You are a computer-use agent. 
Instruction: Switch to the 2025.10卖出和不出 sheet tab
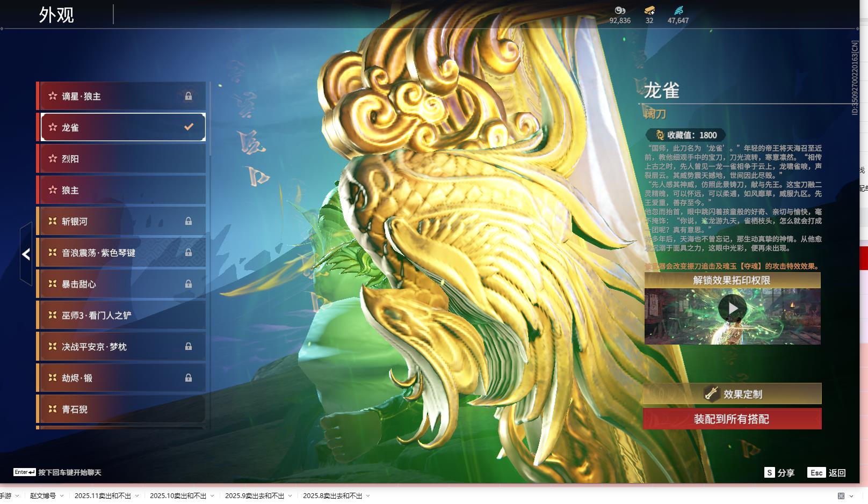click(x=178, y=496)
